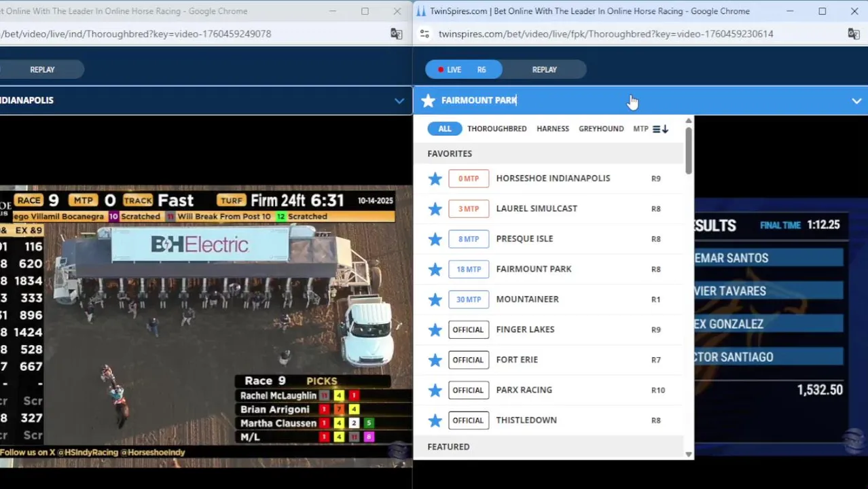The height and width of the screenshot is (489, 868).
Task: Click the FEATURED section header
Action: tap(448, 447)
